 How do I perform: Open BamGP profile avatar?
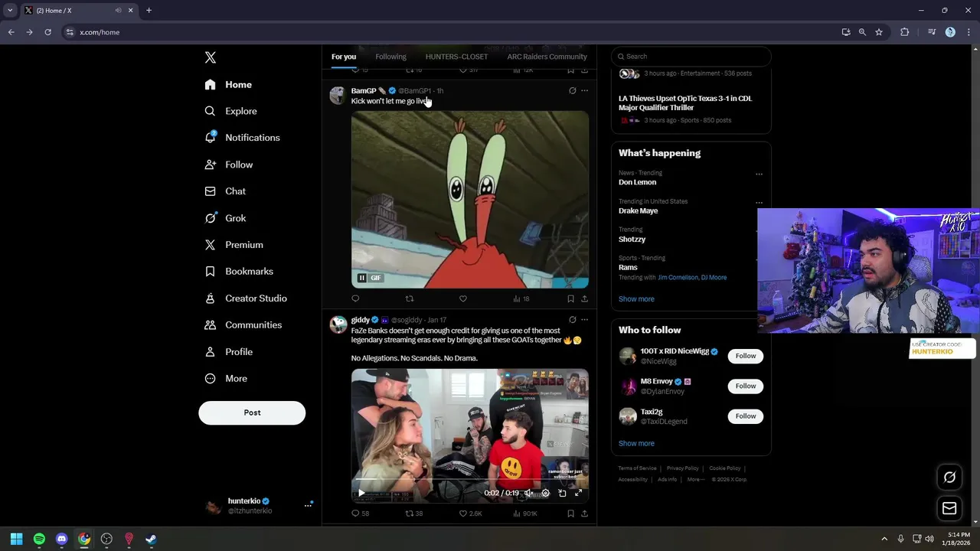coord(338,95)
